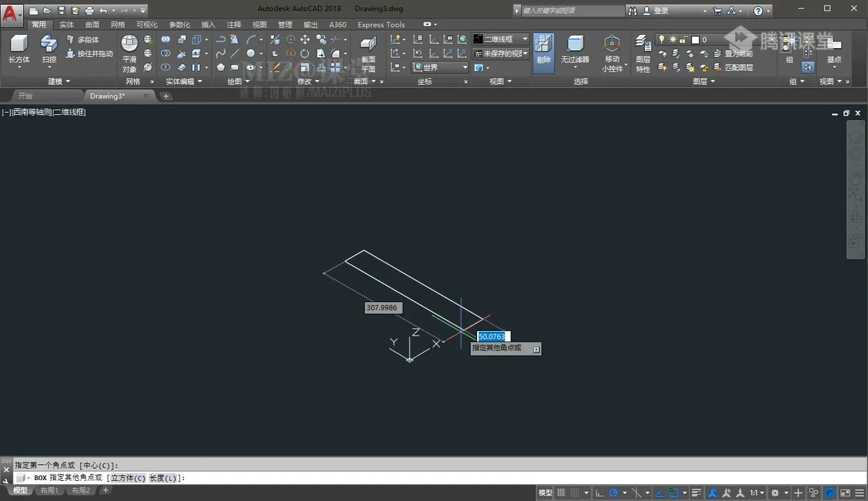The image size is (868, 501).
Task: Switch to the 实体 ribbon tab
Action: (x=67, y=24)
